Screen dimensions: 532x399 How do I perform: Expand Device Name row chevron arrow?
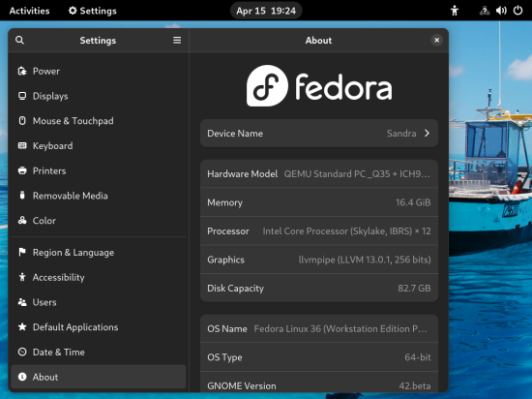pyautogui.click(x=427, y=133)
